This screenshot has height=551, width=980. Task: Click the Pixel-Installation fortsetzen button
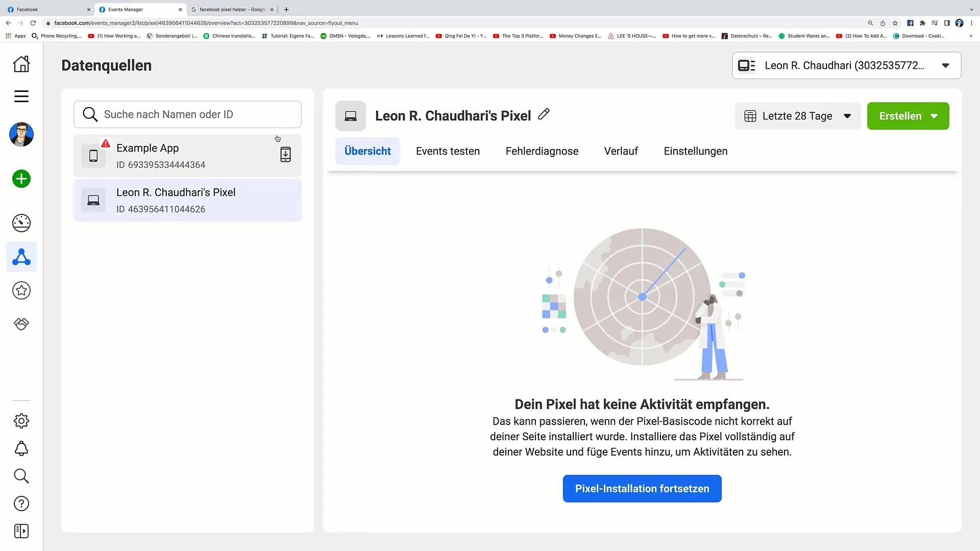point(642,488)
